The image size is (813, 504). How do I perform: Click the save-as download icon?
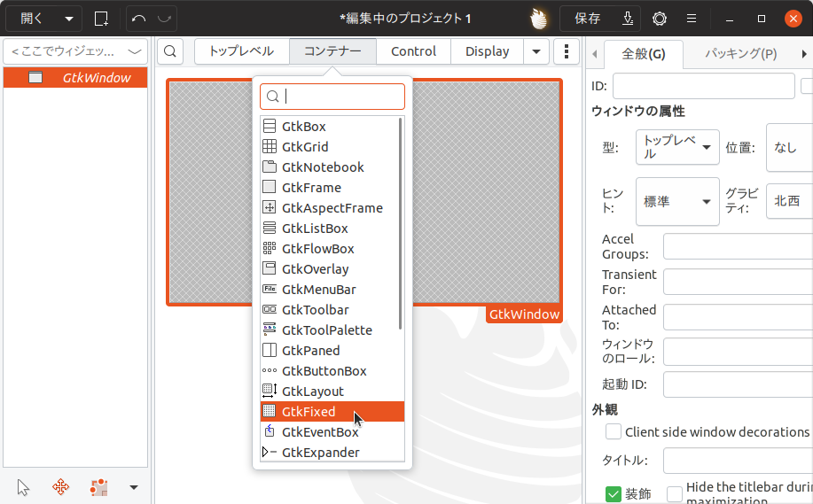pos(628,19)
